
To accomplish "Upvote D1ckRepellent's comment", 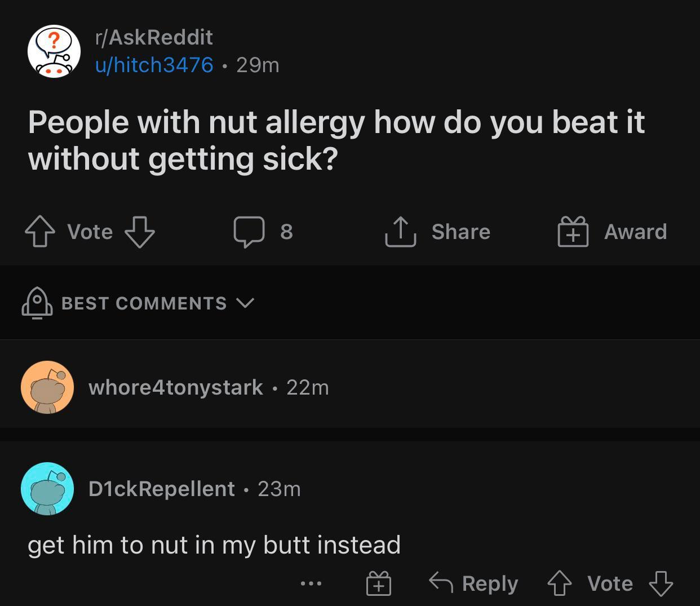I will (x=560, y=583).
